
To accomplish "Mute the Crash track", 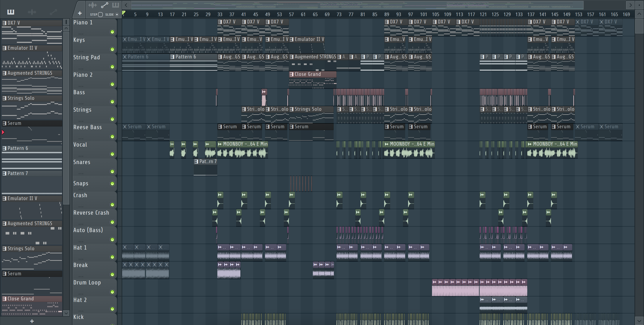I will click(112, 205).
